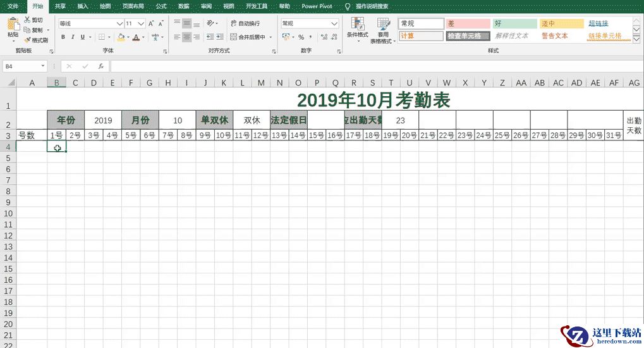
Task: Click the increase indent icon
Action: tap(220, 37)
